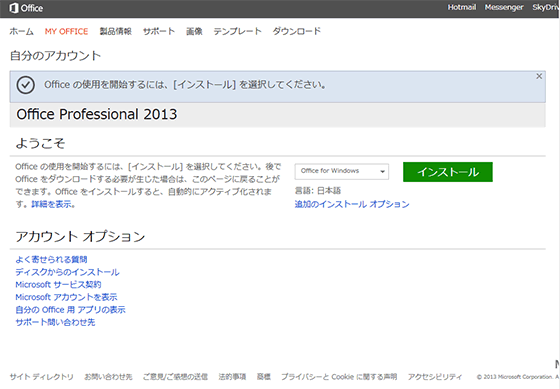
Task: Open お問い合わせ先 footer link
Action: click(108, 377)
